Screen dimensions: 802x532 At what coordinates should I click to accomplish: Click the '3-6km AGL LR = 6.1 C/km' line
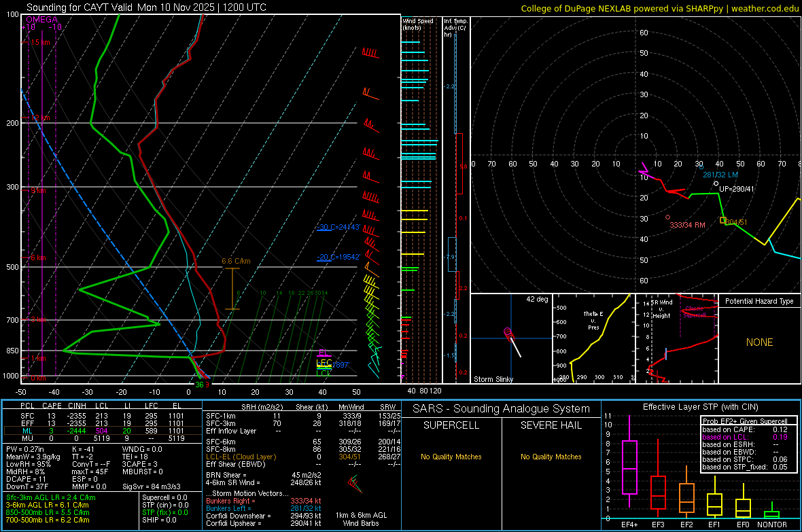[x=47, y=505]
